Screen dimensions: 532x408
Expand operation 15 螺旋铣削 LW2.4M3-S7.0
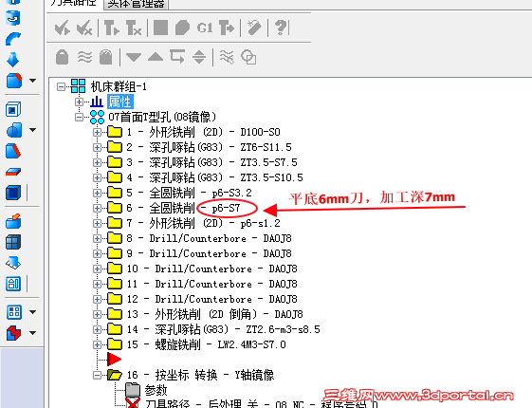point(97,344)
